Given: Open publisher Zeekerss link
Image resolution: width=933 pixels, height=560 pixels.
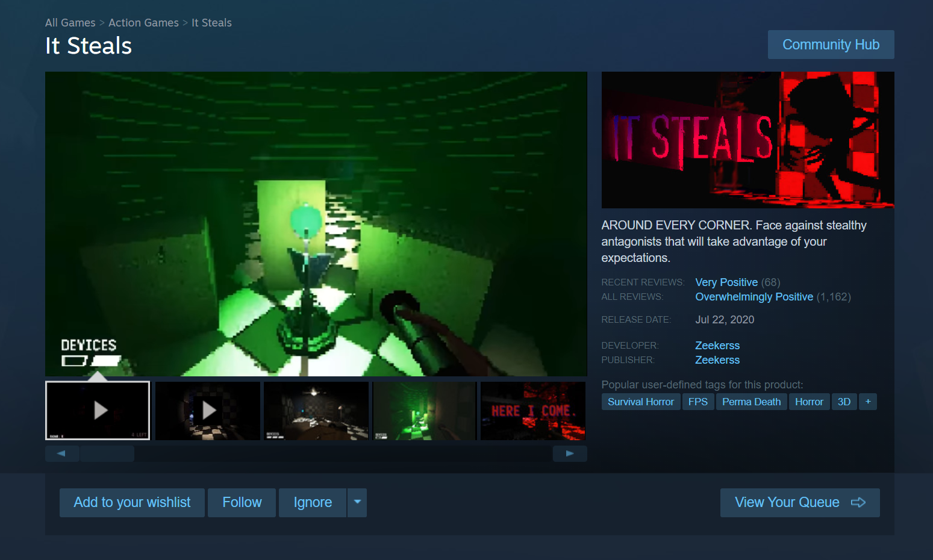Looking at the screenshot, I should pos(717,360).
